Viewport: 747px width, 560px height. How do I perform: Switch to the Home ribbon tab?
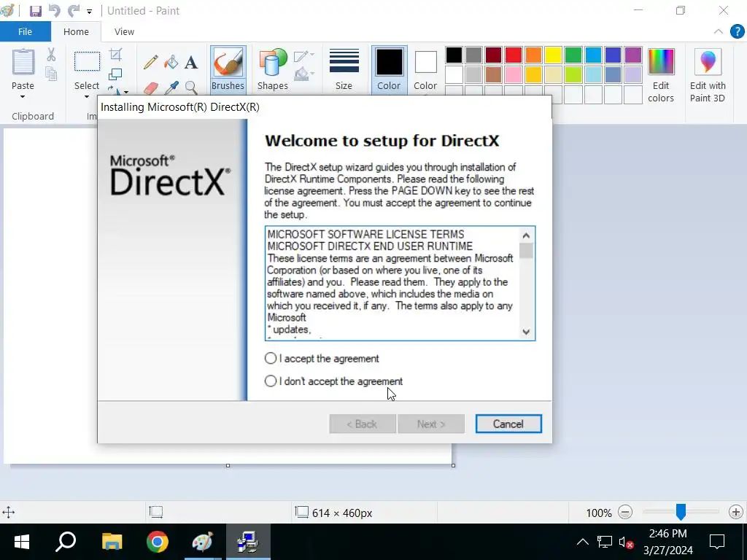click(x=76, y=31)
